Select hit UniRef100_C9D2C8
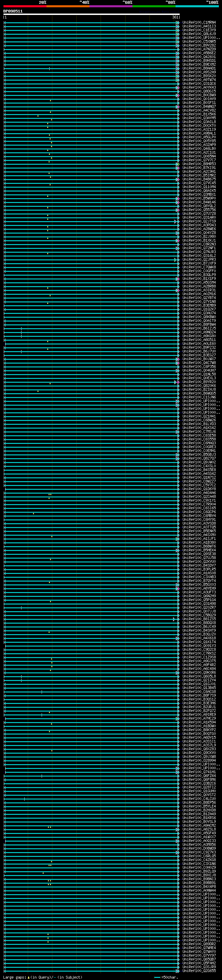 [199, 650]
